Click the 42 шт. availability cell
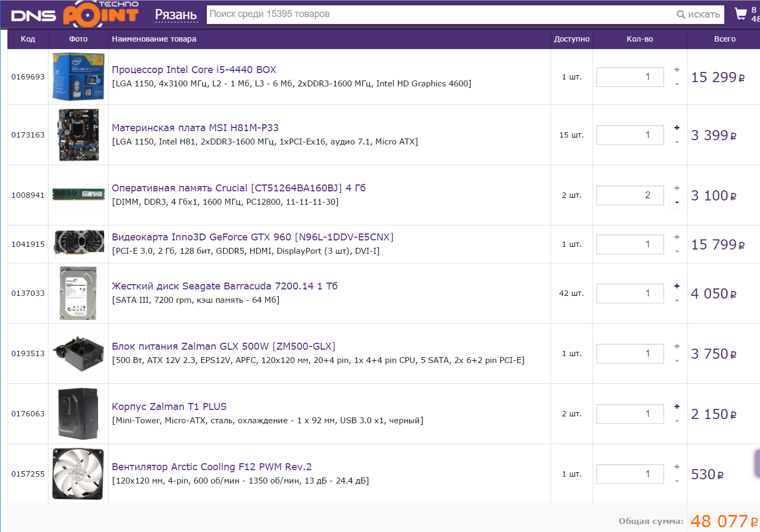This screenshot has width=760, height=532. point(571,293)
